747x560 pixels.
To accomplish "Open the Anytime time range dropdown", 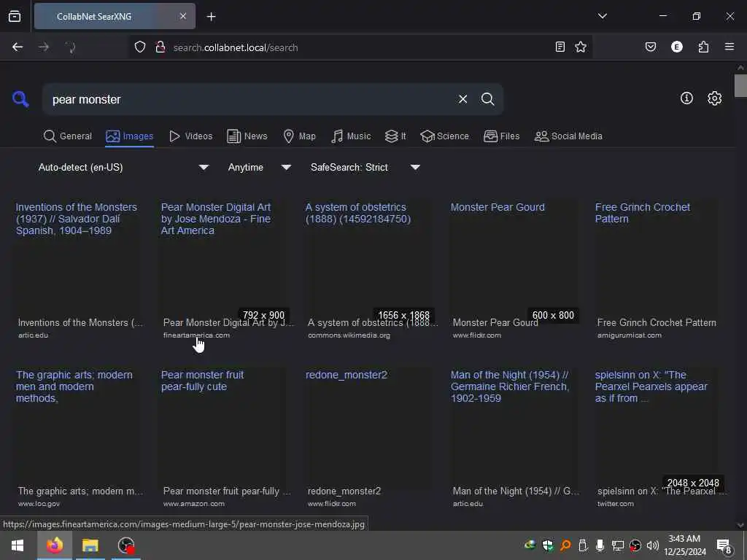I will click(259, 167).
